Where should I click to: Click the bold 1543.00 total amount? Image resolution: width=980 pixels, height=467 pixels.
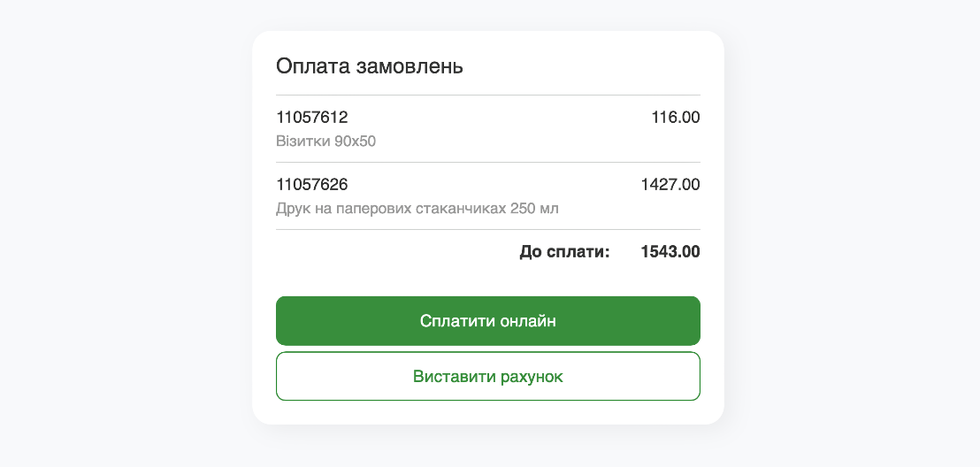coord(670,252)
